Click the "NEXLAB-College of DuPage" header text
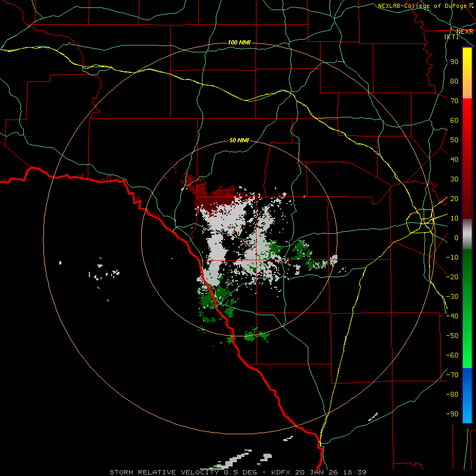 pyautogui.click(x=422, y=6)
